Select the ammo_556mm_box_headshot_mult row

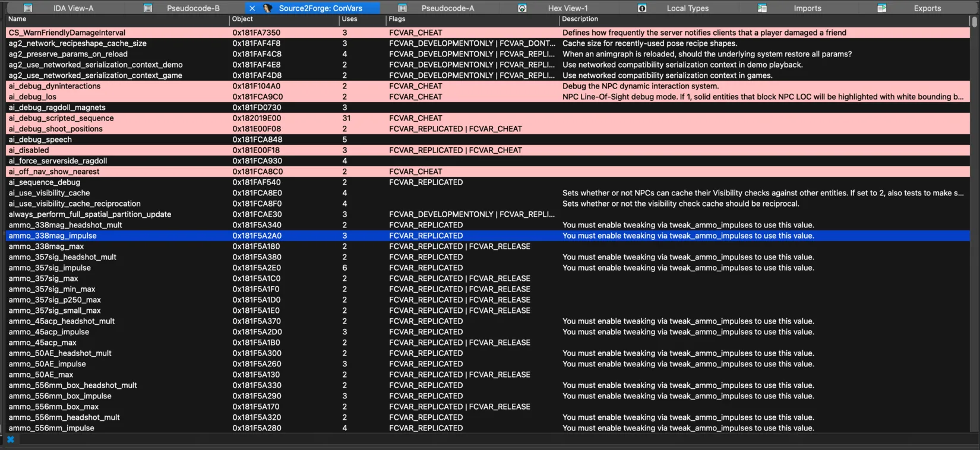click(x=488, y=385)
